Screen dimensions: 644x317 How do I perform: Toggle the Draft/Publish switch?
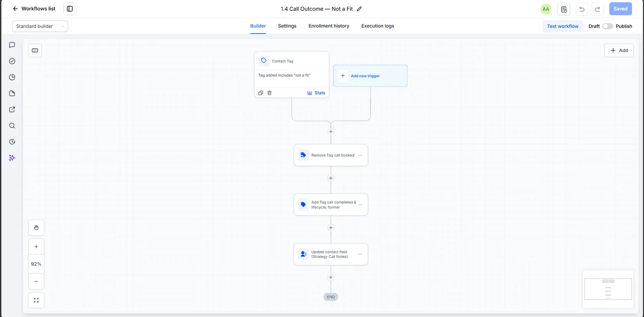click(607, 26)
